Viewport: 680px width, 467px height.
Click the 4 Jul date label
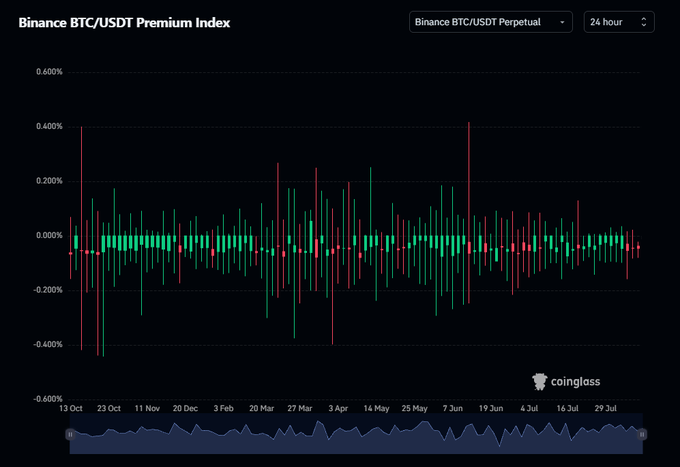click(529, 408)
